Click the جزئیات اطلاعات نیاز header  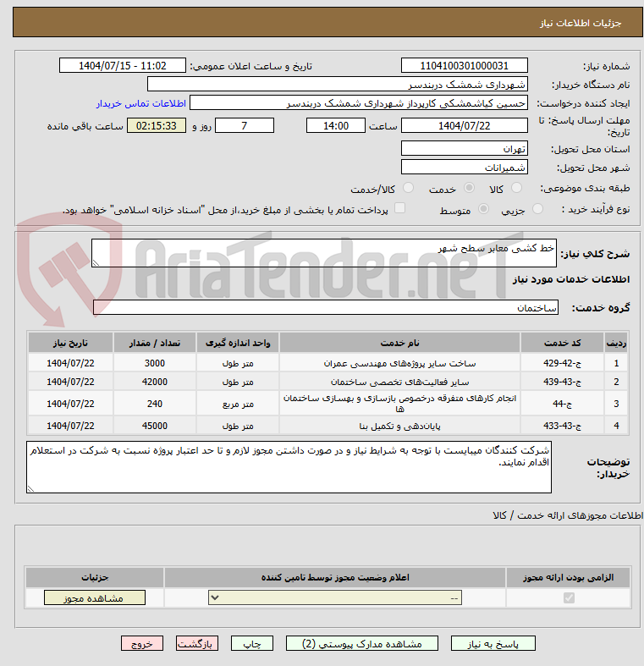tap(581, 23)
